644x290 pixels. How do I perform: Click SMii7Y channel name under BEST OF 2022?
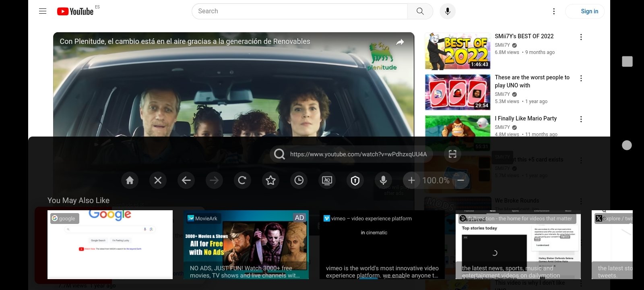coord(502,45)
